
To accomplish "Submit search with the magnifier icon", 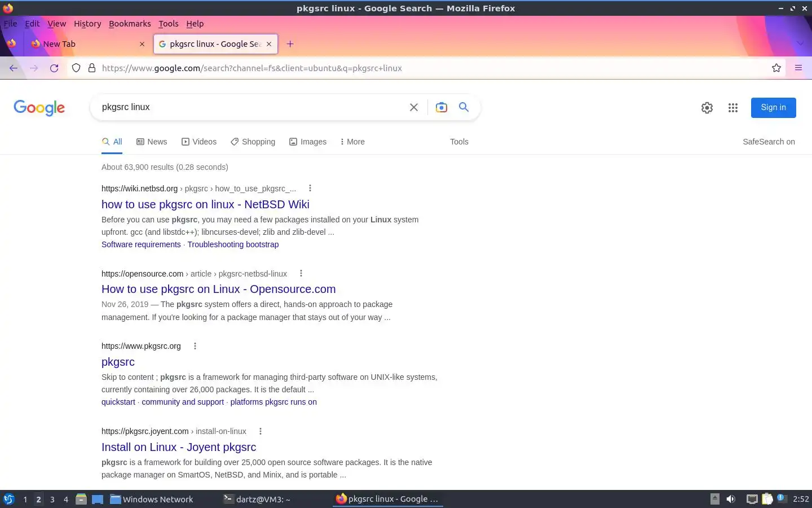I will click(464, 107).
